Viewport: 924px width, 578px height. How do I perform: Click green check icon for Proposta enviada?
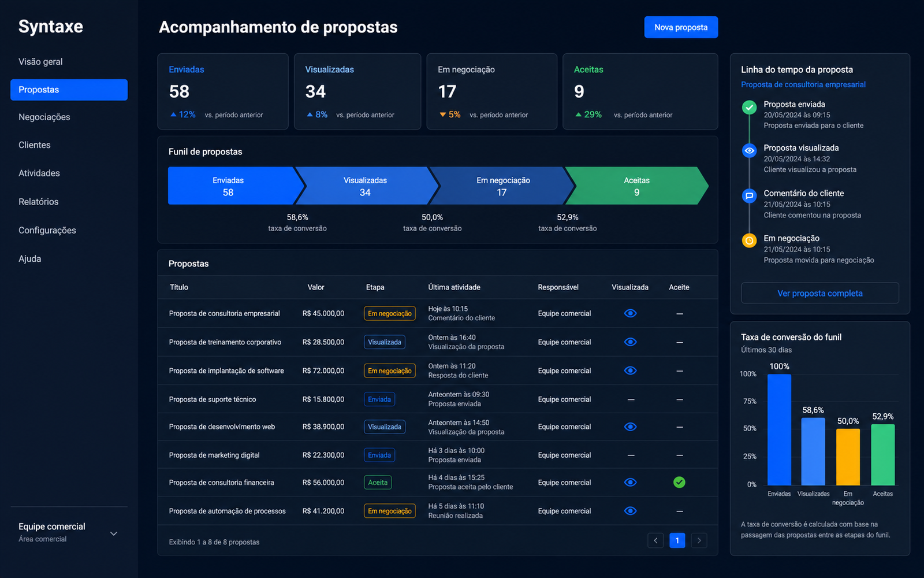point(749,107)
